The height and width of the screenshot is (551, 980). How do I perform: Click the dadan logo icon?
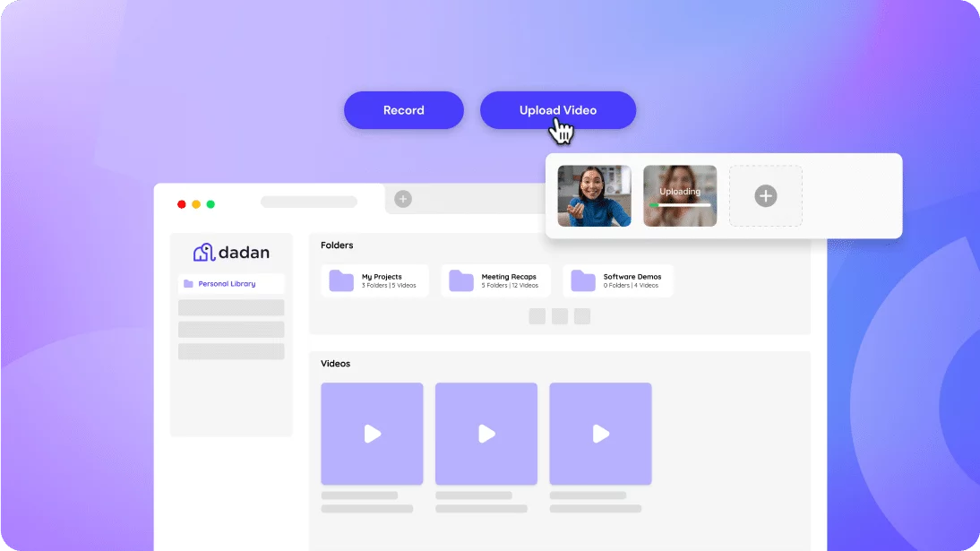203,252
